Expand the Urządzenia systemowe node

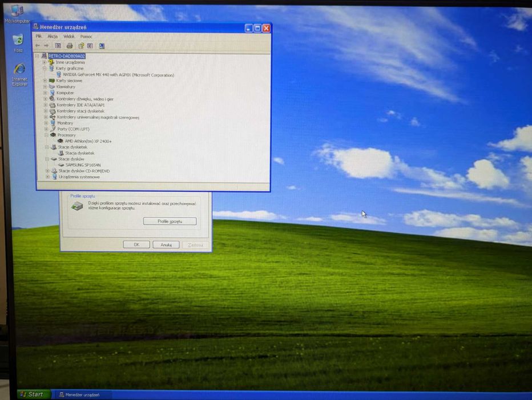click(47, 177)
